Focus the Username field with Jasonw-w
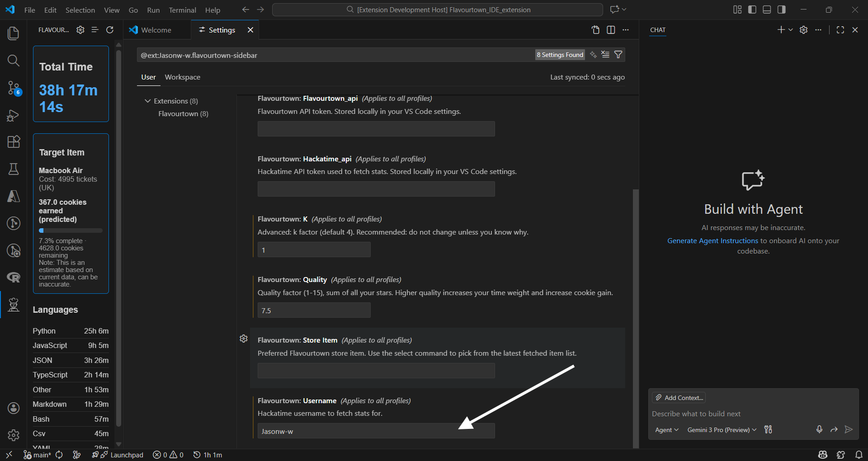868x461 pixels. 376,431
